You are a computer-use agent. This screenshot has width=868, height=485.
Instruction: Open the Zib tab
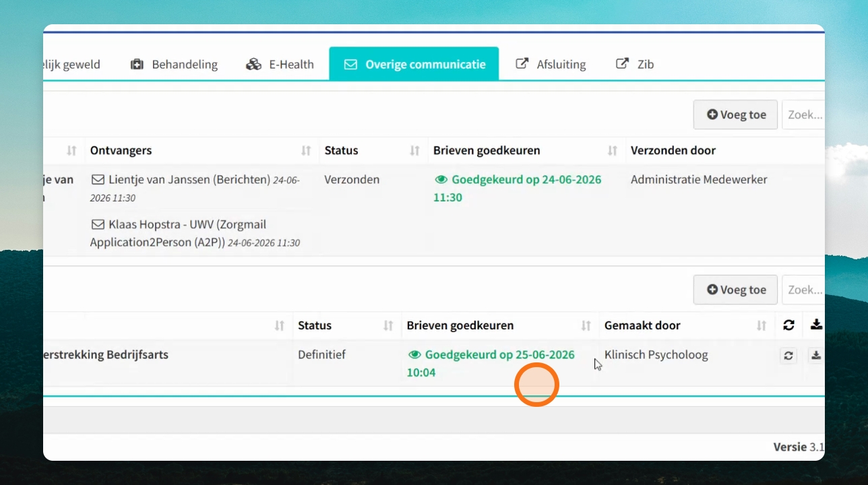pos(635,64)
